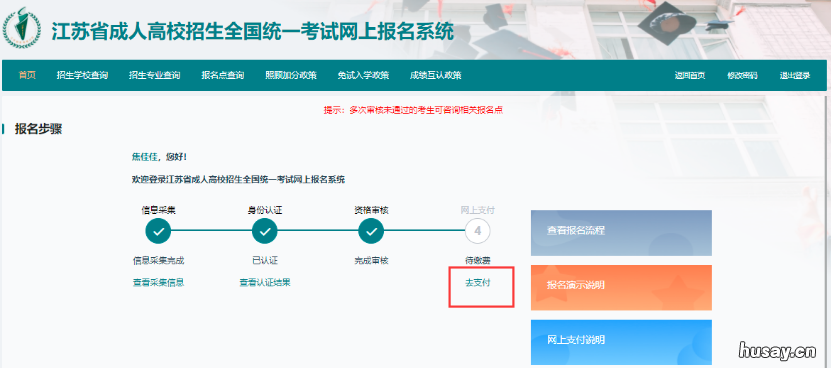Click the 信息采集 step checkmark circle
The width and height of the screenshot is (831, 368).
click(x=158, y=231)
